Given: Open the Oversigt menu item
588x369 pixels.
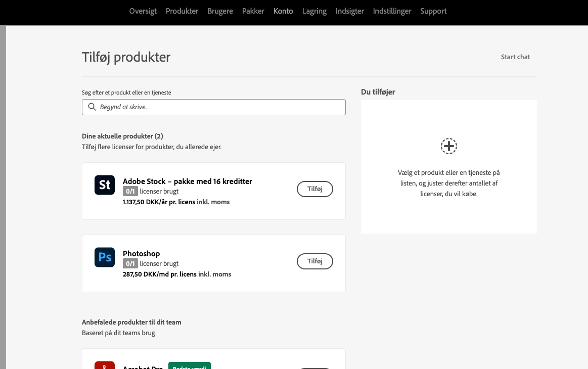Looking at the screenshot, I should tap(143, 11).
